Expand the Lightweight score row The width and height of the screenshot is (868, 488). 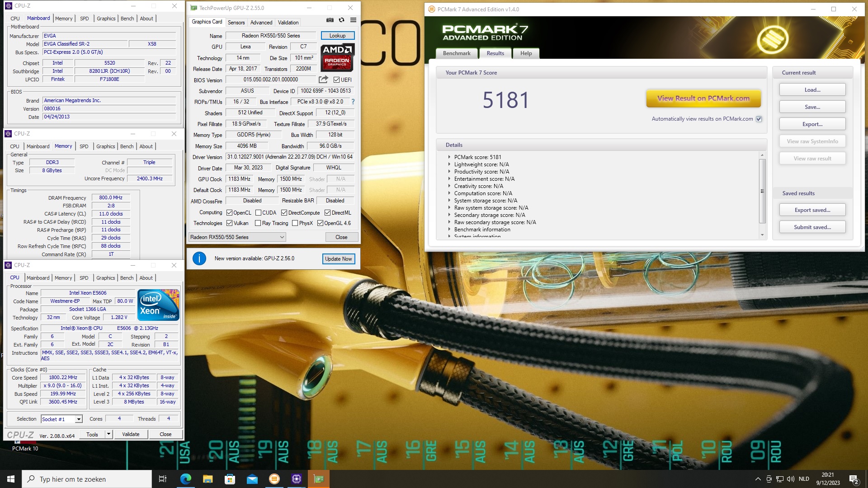[449, 164]
